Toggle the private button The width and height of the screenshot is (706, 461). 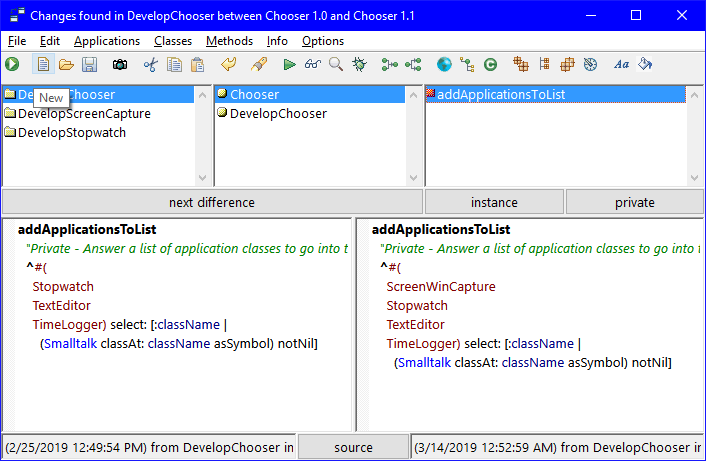pos(634,202)
